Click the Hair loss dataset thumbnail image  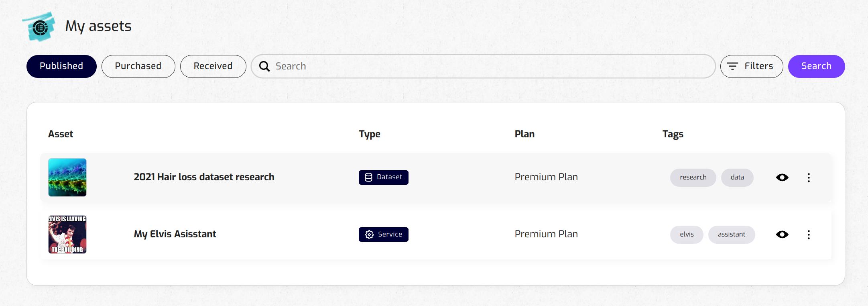pyautogui.click(x=67, y=177)
